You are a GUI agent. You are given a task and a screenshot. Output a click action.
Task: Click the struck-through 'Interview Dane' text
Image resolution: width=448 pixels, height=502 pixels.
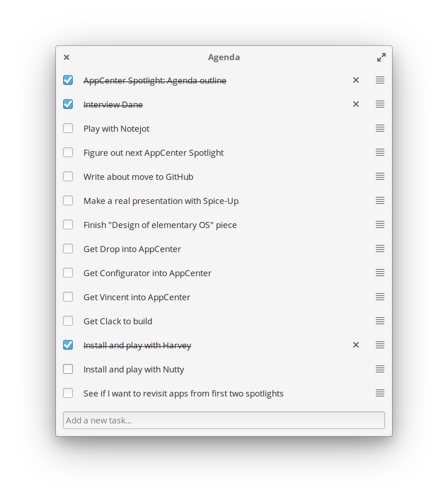click(113, 105)
